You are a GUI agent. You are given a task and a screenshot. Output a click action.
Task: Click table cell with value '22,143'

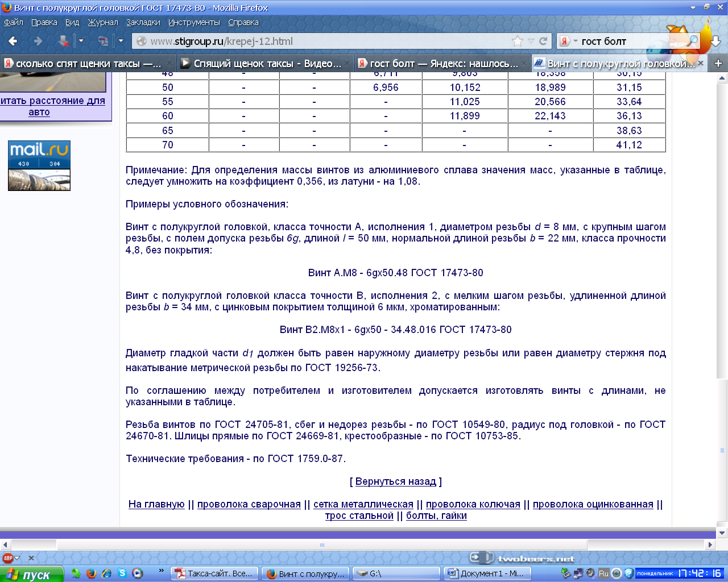click(x=550, y=116)
